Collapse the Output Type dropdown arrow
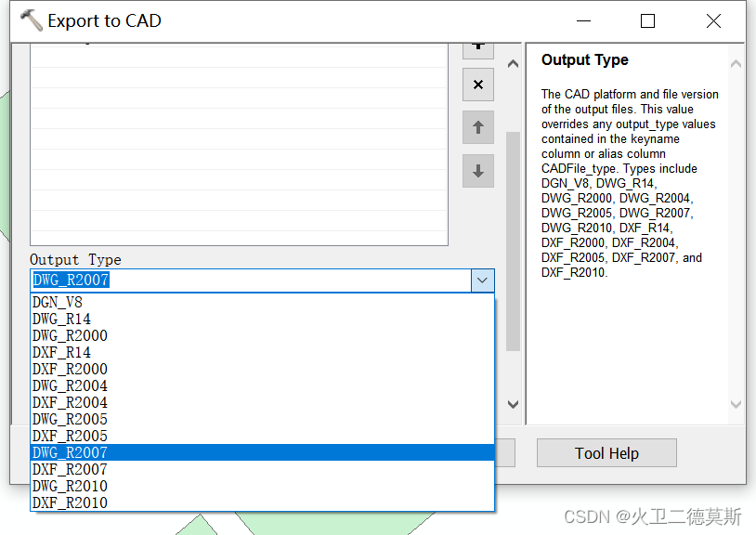The image size is (756, 535). pos(482,280)
